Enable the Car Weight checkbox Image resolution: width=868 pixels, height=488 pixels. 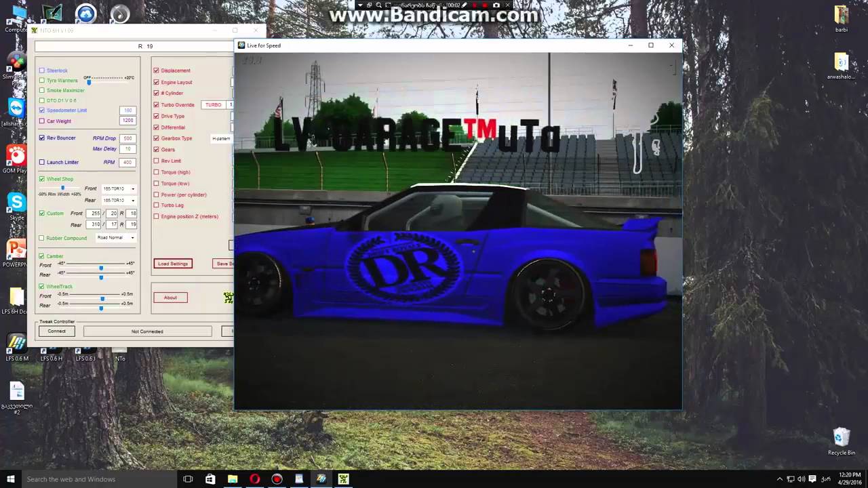(41, 121)
